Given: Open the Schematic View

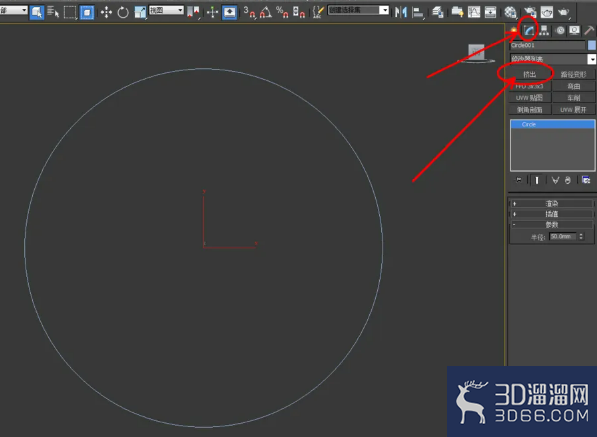Looking at the screenshot, I should click(x=490, y=12).
